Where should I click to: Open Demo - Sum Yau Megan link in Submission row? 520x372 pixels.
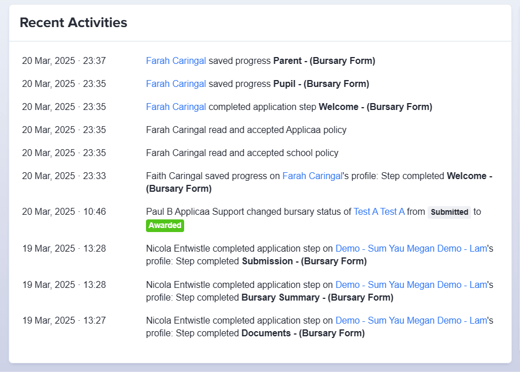pyautogui.click(x=411, y=248)
